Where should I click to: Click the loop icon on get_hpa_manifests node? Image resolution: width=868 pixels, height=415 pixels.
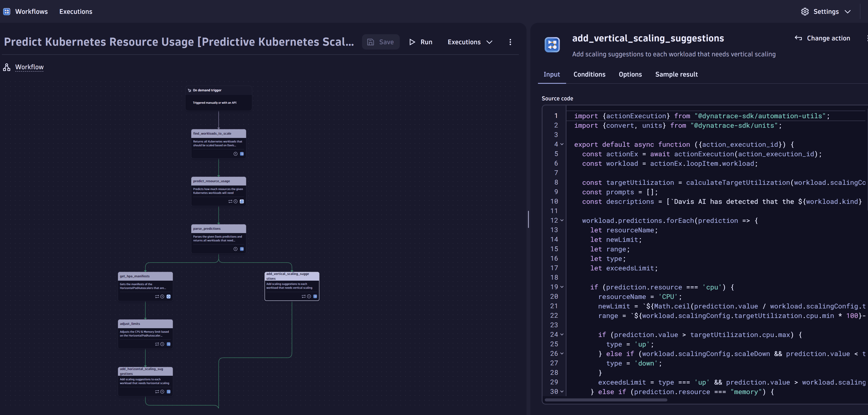[157, 297]
